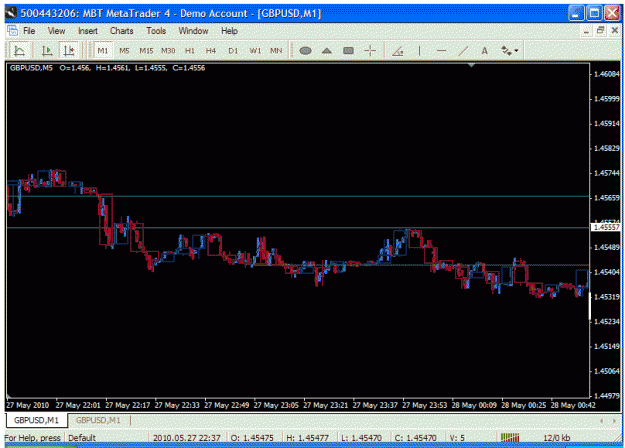
Task: Click the L: 1.45470 status value
Action: 362,438
